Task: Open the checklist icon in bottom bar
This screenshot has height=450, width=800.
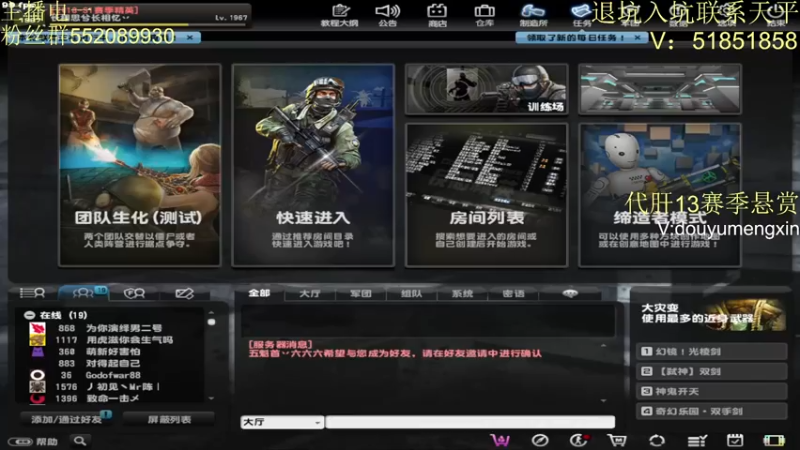Action: (696, 440)
